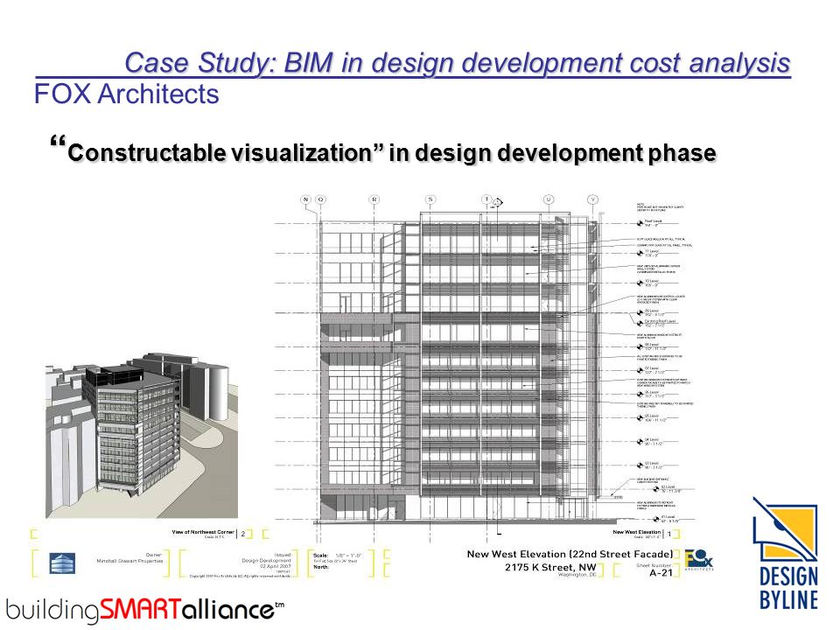Click the small FOX Architects logo

pos(699,559)
